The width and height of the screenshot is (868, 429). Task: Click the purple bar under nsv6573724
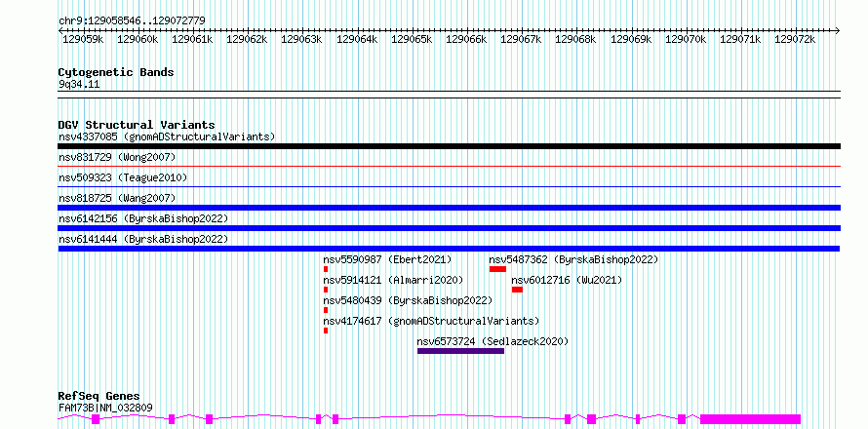(460, 351)
